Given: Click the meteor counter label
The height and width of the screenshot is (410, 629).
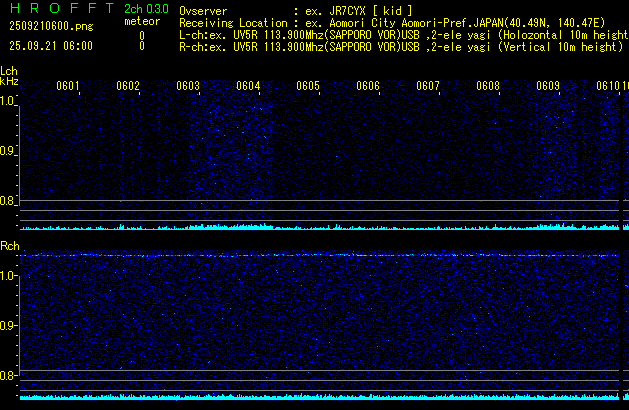Looking at the screenshot, I should (141, 21).
